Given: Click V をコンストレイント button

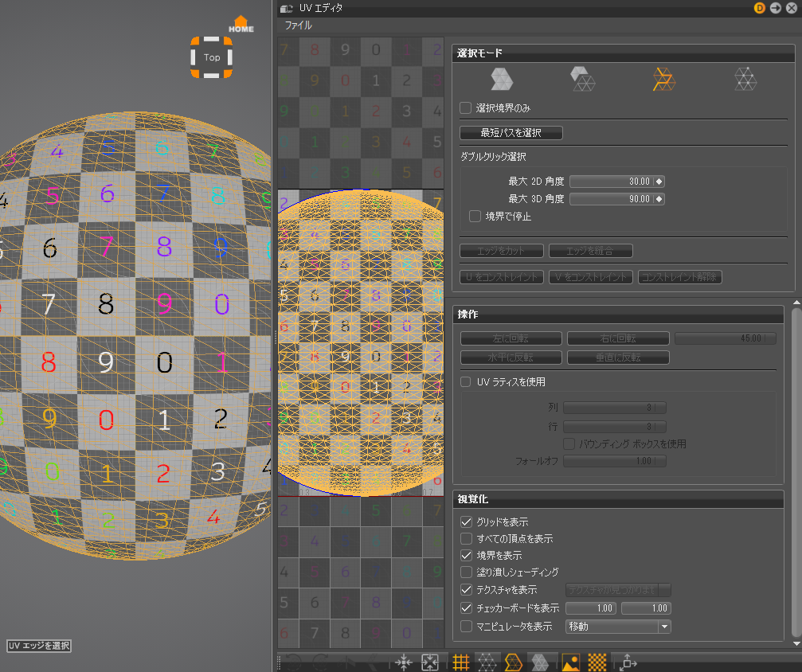Looking at the screenshot, I should (590, 277).
